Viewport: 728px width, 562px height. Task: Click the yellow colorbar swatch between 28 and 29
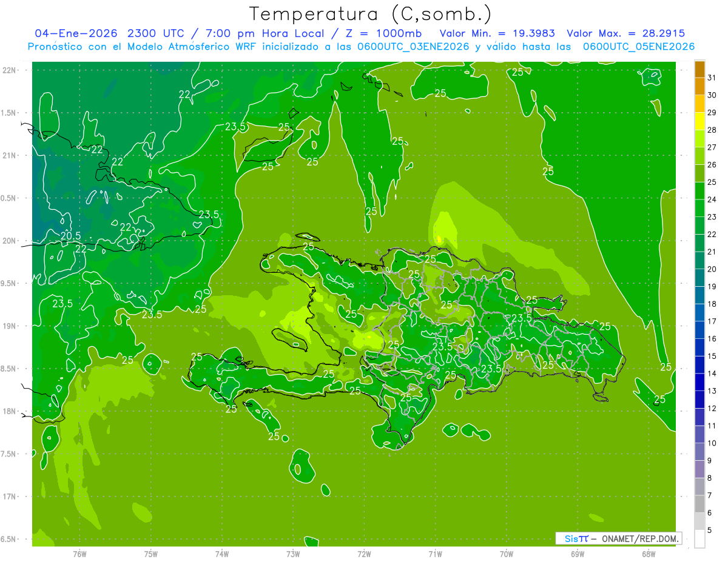coord(699,121)
